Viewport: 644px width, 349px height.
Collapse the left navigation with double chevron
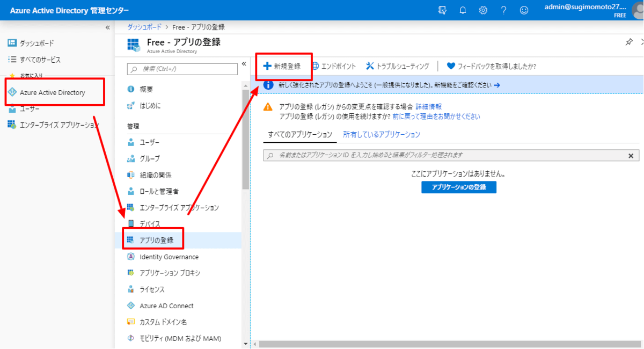[x=107, y=27]
